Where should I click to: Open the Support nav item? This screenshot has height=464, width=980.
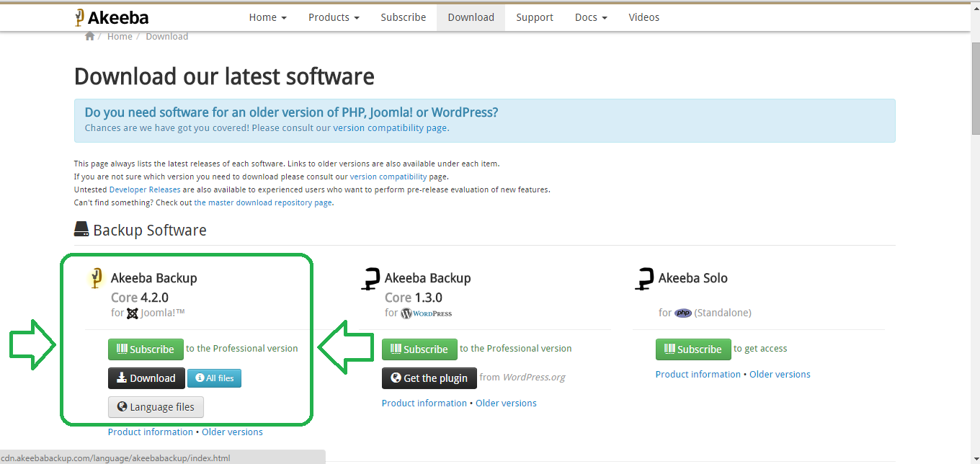pos(535,17)
